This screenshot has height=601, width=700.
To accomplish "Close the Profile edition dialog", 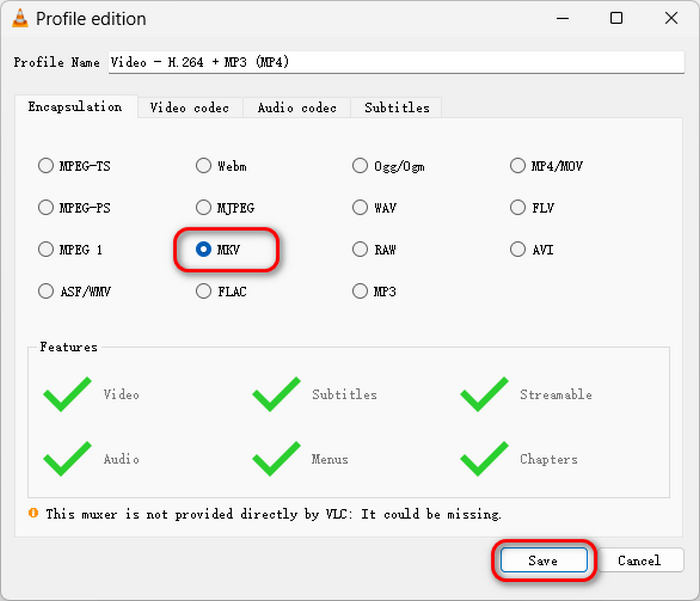I will pyautogui.click(x=671, y=18).
